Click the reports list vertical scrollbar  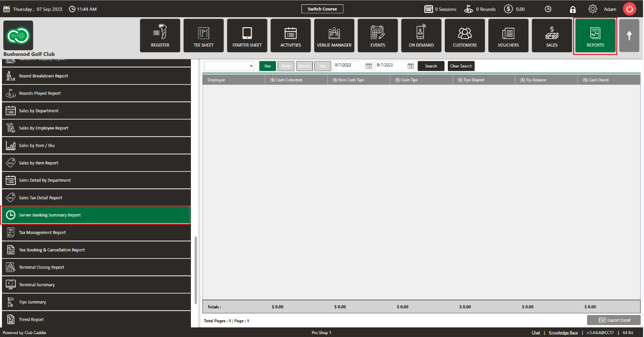tap(196, 270)
